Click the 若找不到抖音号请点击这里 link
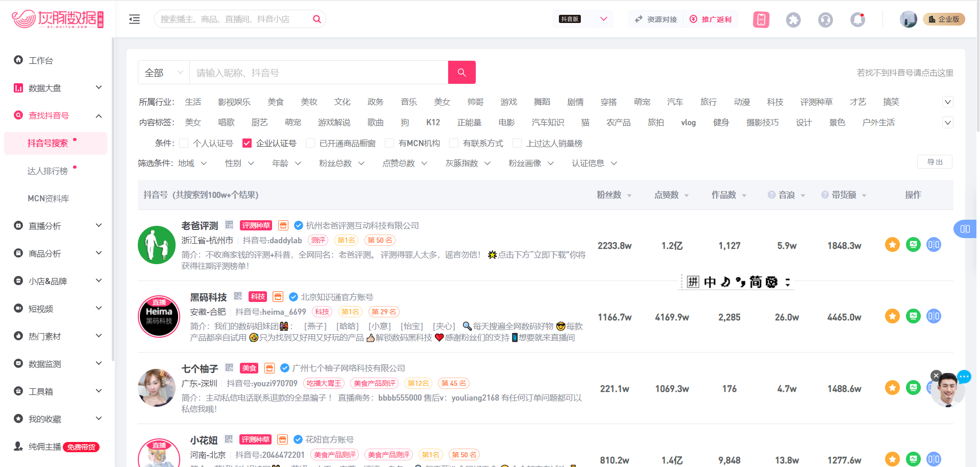The image size is (980, 467). click(905, 73)
